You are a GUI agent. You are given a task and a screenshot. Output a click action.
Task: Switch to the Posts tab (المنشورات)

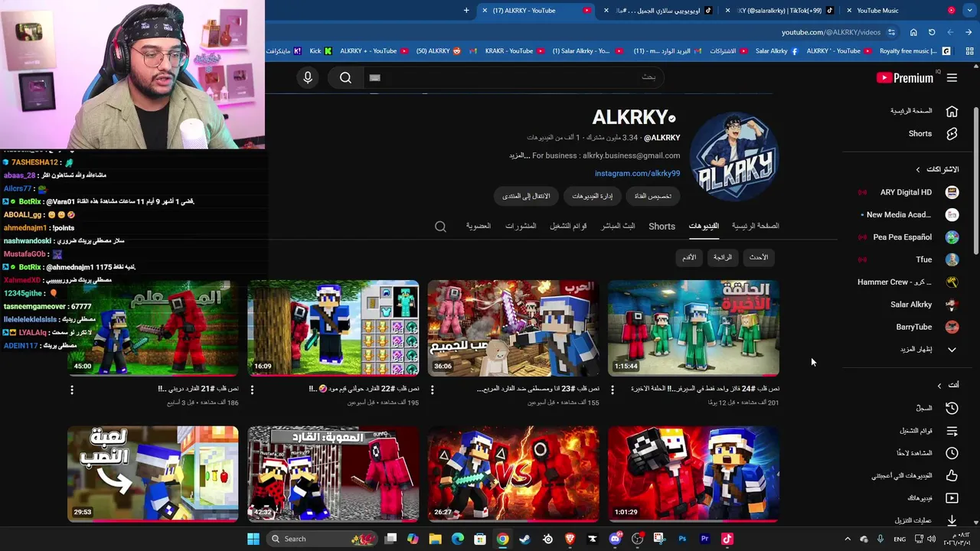(x=521, y=226)
